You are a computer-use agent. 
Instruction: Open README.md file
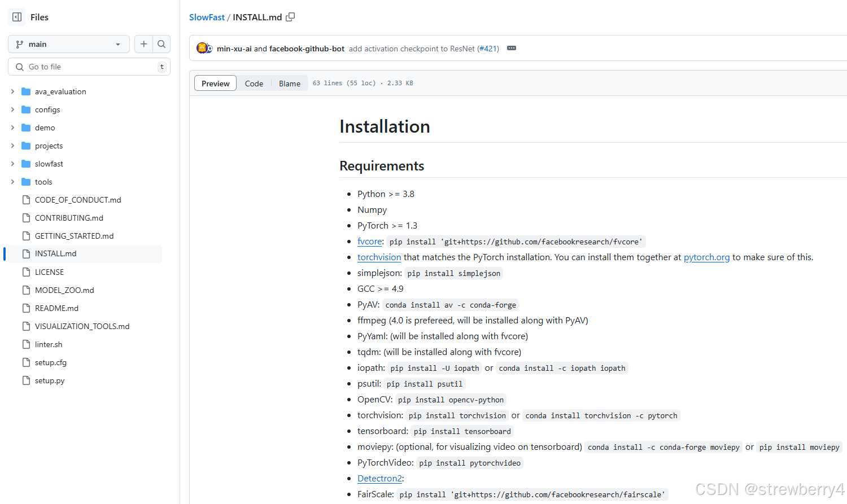pos(56,308)
